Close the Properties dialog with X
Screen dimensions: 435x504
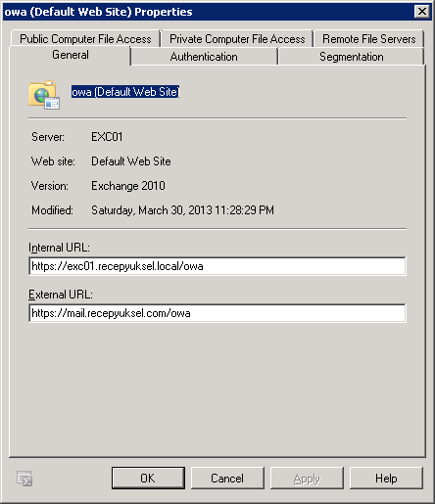(x=422, y=12)
